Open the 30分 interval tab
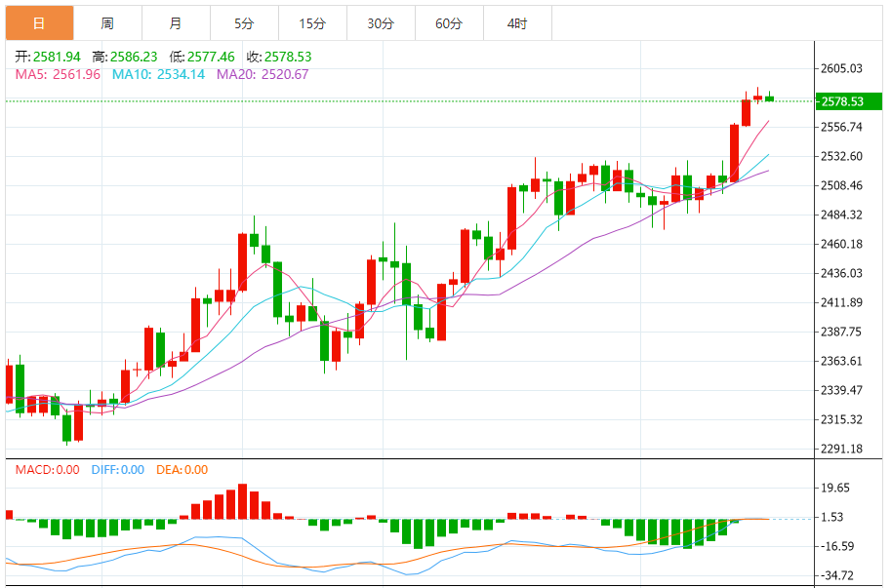The height and width of the screenshot is (588, 891). 381,23
